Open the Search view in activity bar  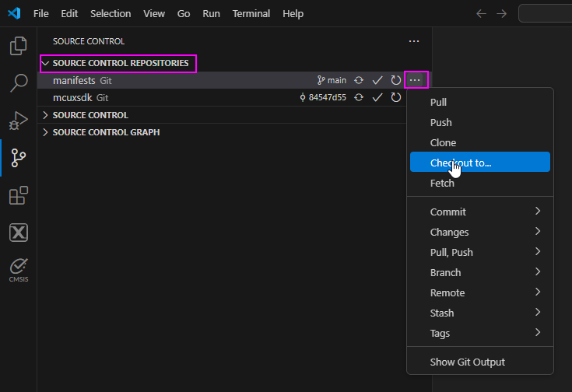18,83
